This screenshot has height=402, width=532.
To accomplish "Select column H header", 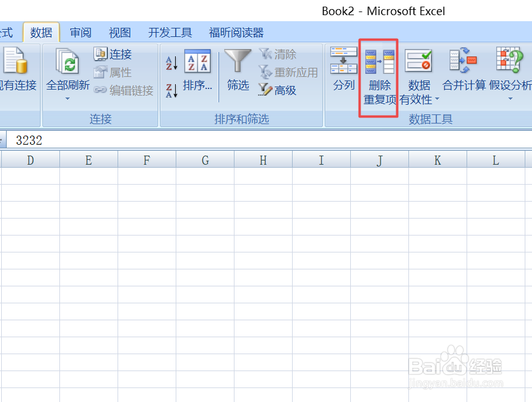I will click(264, 160).
